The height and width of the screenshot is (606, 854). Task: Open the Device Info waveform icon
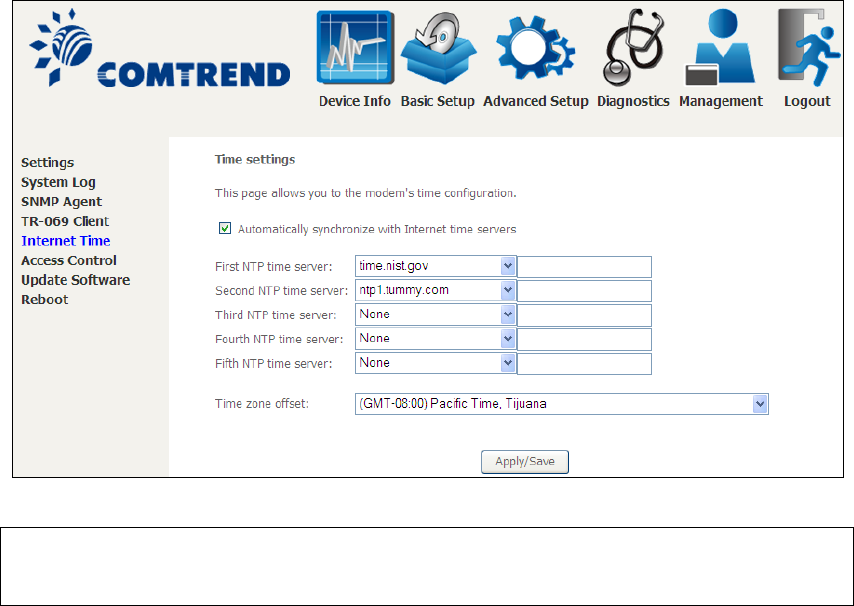[355, 48]
